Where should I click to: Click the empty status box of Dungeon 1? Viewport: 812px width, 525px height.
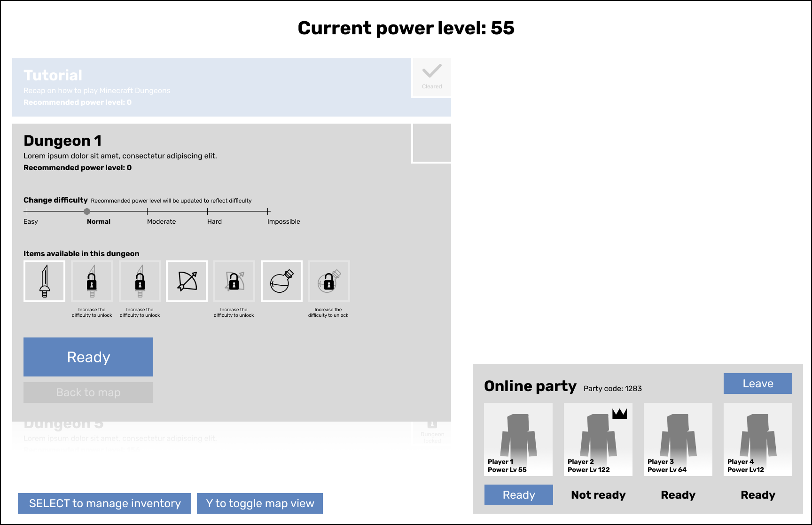pos(432,143)
